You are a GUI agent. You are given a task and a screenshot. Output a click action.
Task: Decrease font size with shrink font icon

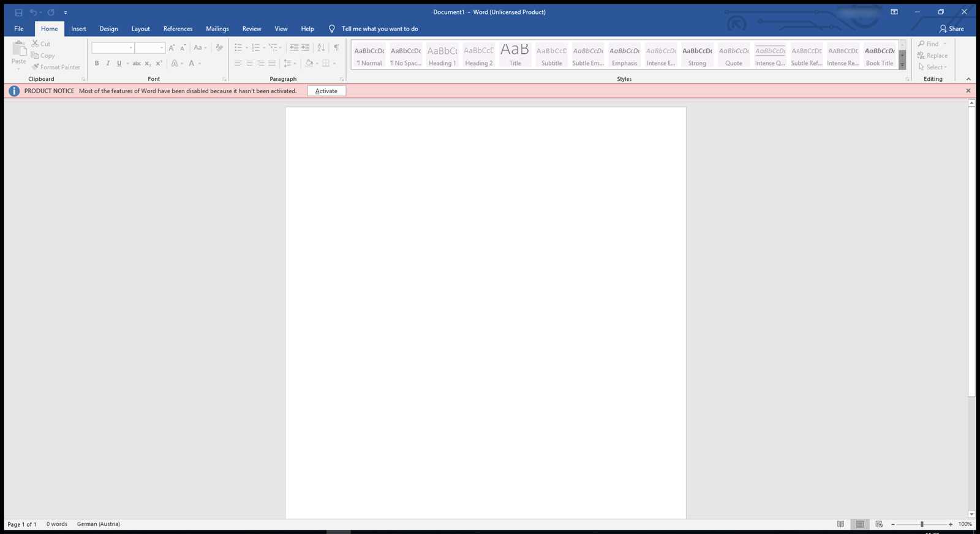tap(183, 48)
